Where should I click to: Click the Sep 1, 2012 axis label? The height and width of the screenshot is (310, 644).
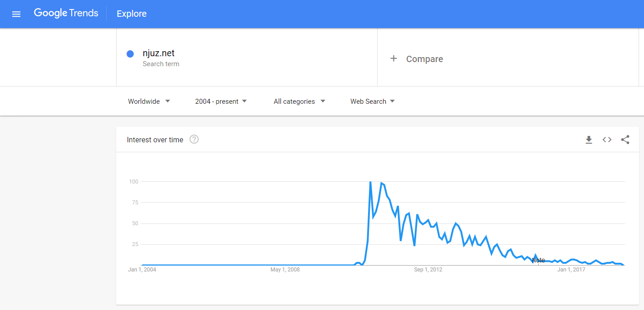point(428,270)
